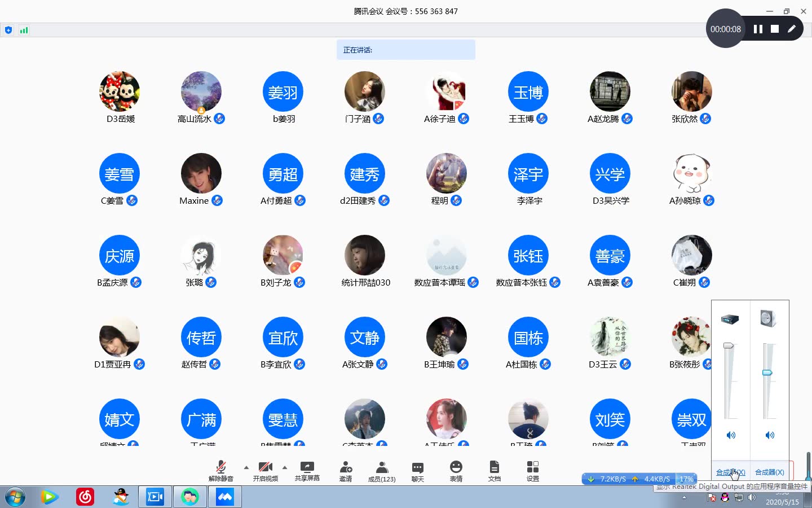Open members list 成员(123)
The image size is (812, 508).
coord(382,471)
